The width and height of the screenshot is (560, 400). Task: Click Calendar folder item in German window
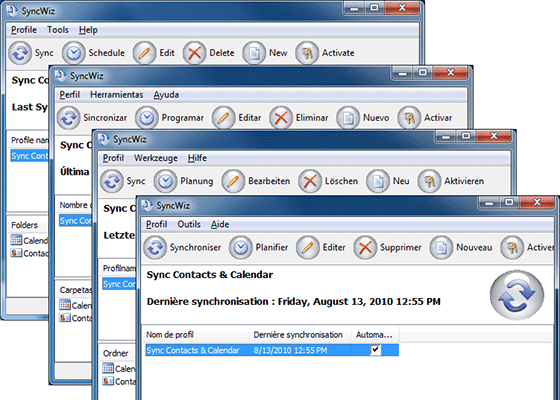tap(119, 369)
